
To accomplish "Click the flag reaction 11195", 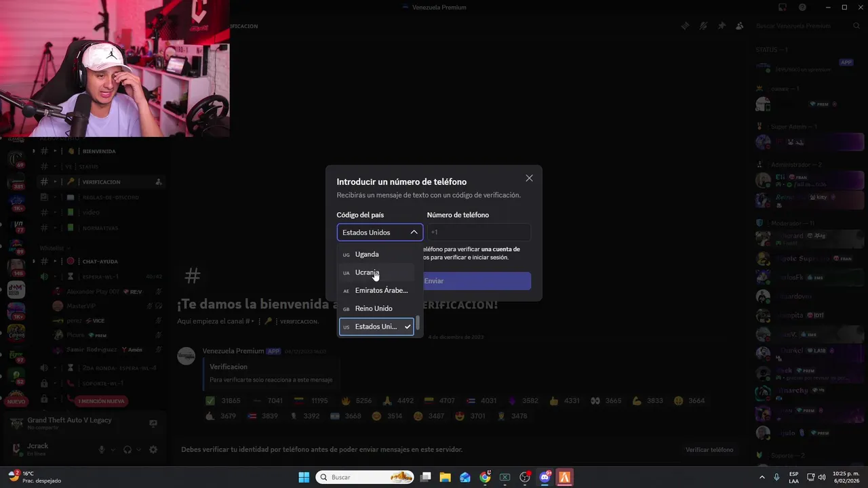I will [310, 401].
